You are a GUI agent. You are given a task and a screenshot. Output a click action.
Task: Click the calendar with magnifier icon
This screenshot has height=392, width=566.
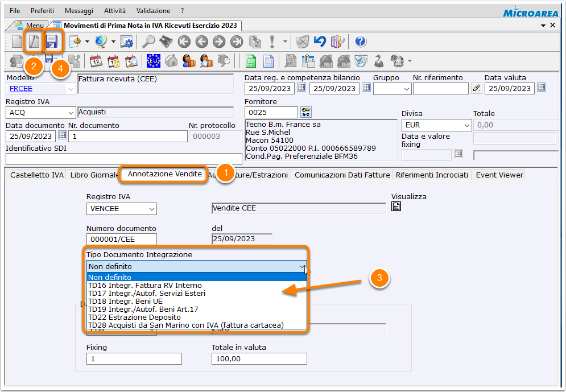click(131, 61)
